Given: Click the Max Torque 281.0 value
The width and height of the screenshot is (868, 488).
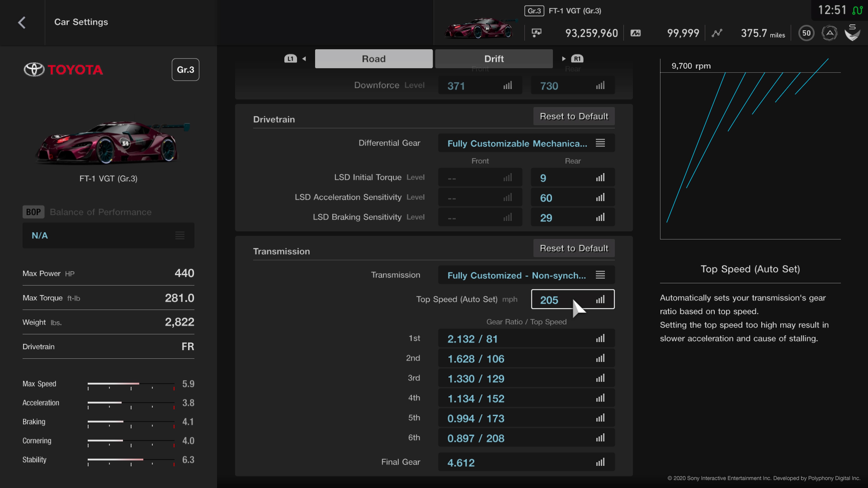Looking at the screenshot, I should click(x=179, y=298).
